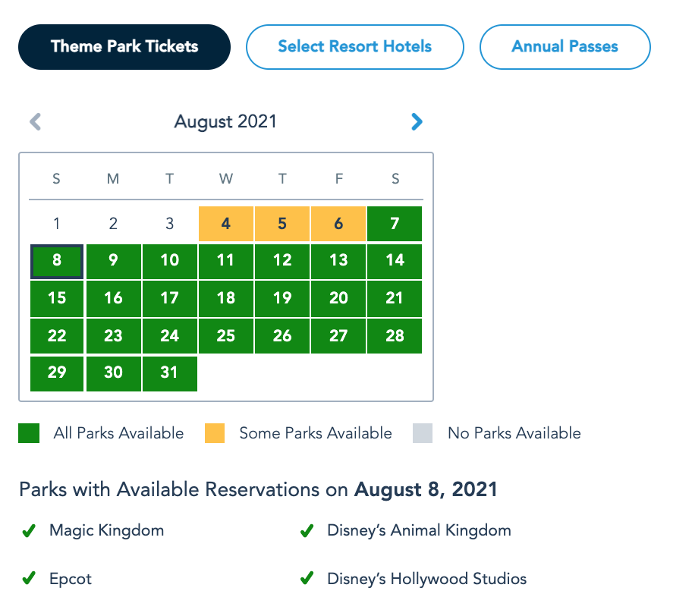Click checkmark next to Disney's Hollywood Studios
The image size is (692, 616).
tap(307, 579)
